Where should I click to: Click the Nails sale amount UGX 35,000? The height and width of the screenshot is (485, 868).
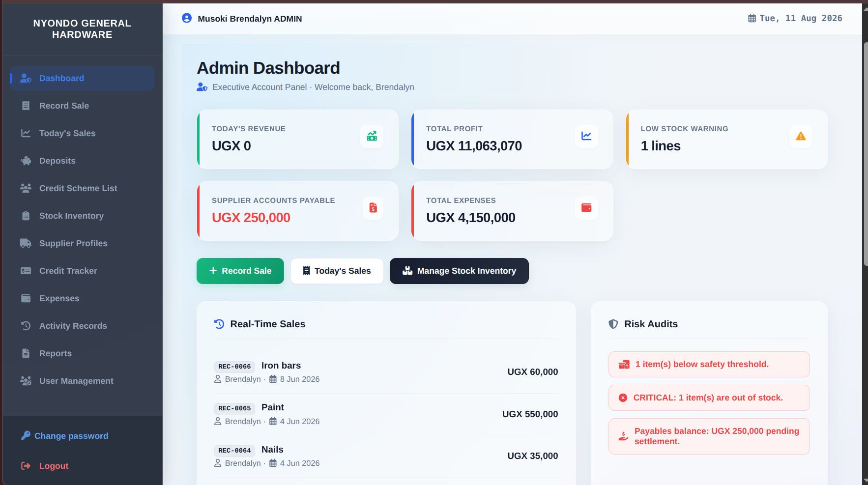point(533,456)
